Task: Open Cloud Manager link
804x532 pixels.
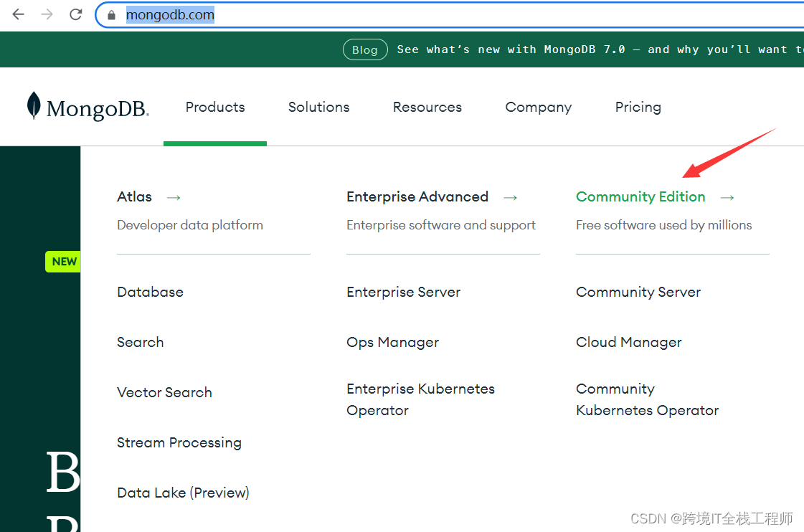Action: click(628, 343)
